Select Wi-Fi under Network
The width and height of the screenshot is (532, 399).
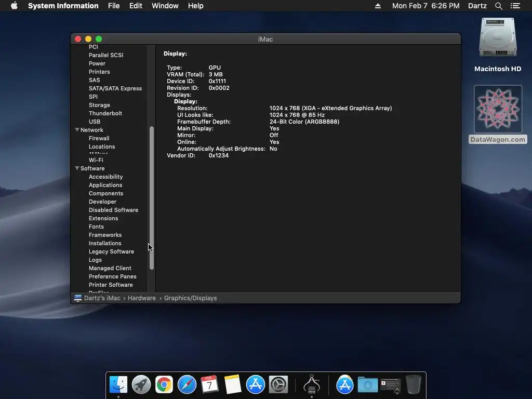point(96,160)
